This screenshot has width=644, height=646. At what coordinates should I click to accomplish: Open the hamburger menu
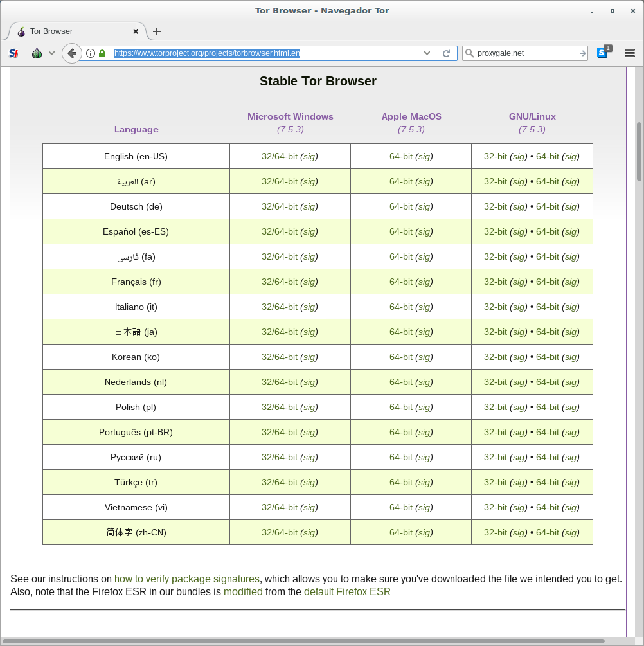(x=630, y=53)
